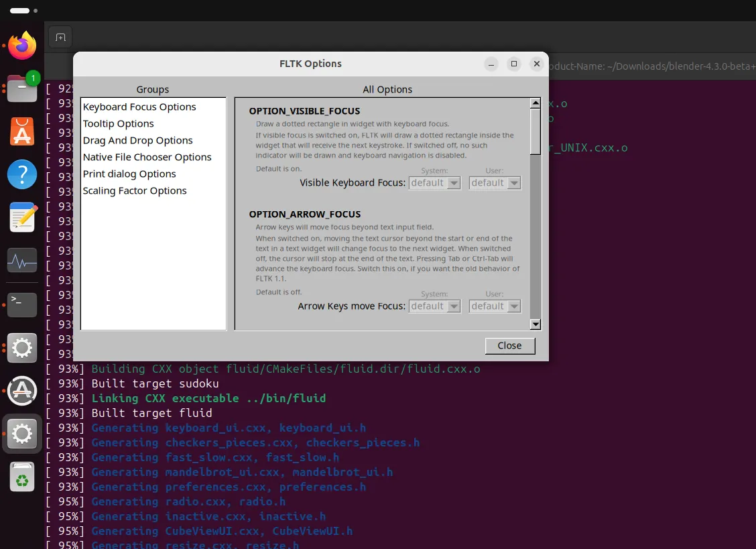Screen dimensions: 756x549
Task: Click the scrollbar down arrow in All Options
Action: point(535,324)
